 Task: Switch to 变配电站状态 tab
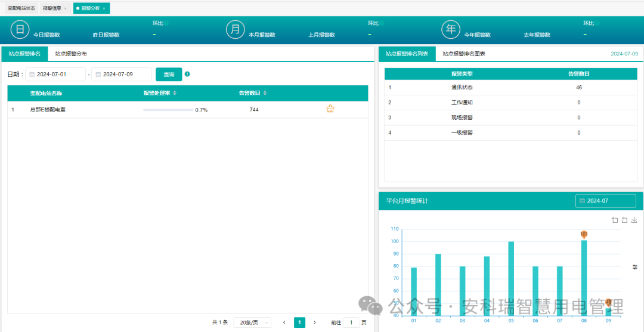coord(21,8)
